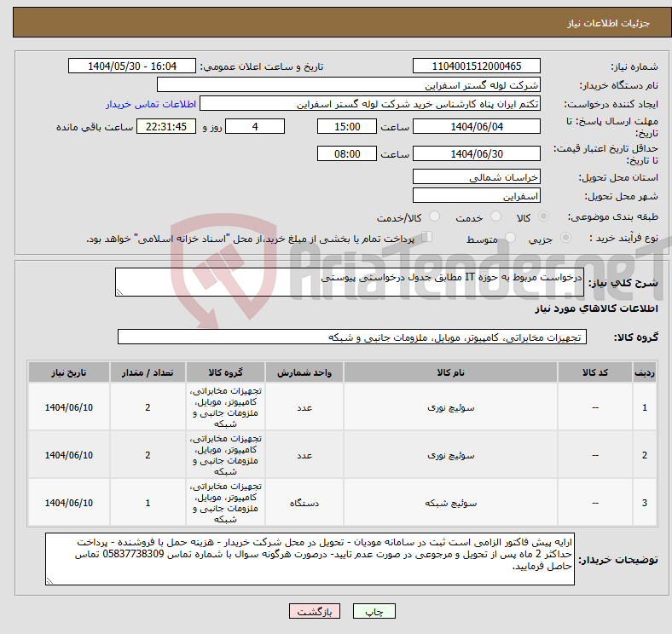Click the general need description text area
Screen dimensions: 672x634
pyautogui.click(x=350, y=282)
